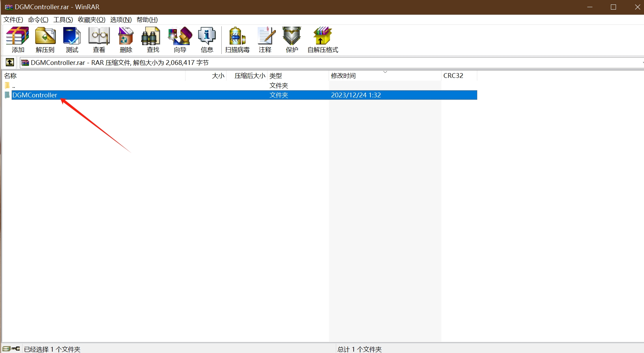Click the drive icon in status bar

(6, 349)
